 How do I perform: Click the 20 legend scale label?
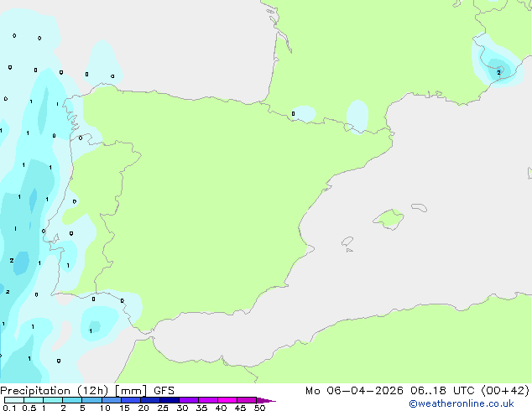click(x=143, y=408)
